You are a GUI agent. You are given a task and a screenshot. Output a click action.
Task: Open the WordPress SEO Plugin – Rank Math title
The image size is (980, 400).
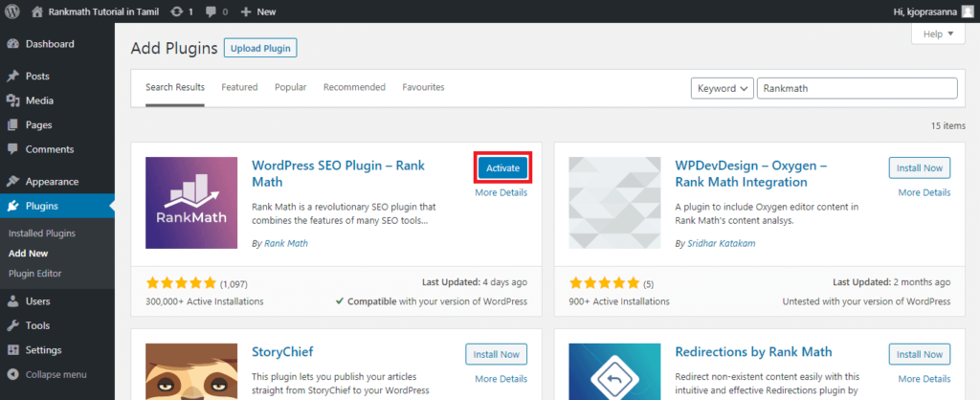(338, 174)
